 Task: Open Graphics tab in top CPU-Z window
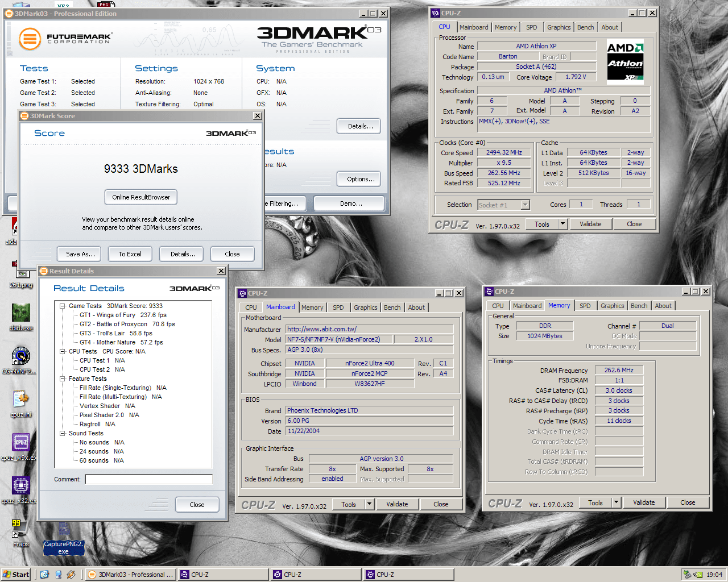click(x=559, y=27)
